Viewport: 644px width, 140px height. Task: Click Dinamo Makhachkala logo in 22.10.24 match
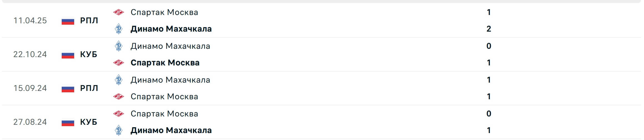point(119,46)
